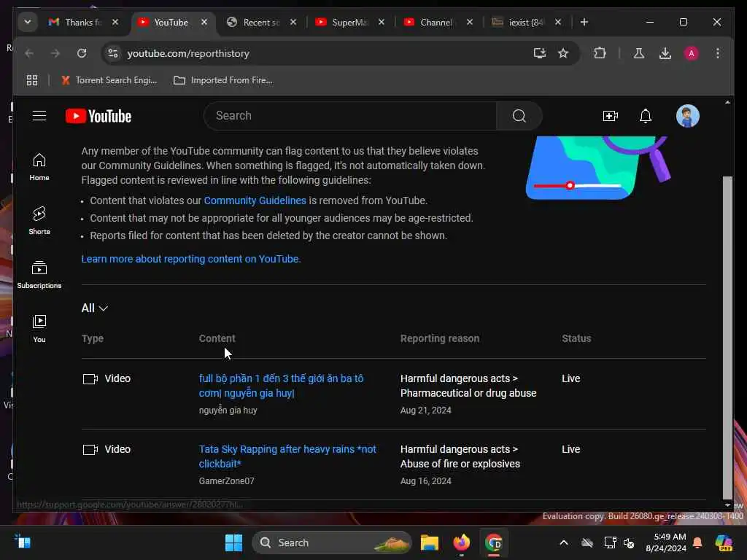The image size is (747, 560).
Task: Click the address bar URL
Action: (188, 53)
